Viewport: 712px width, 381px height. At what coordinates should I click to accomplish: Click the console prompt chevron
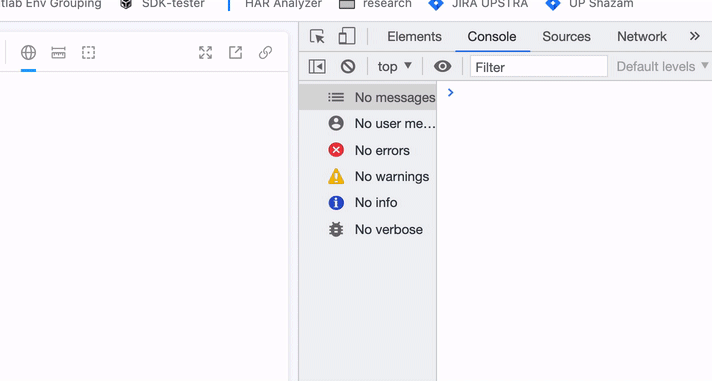pos(450,93)
